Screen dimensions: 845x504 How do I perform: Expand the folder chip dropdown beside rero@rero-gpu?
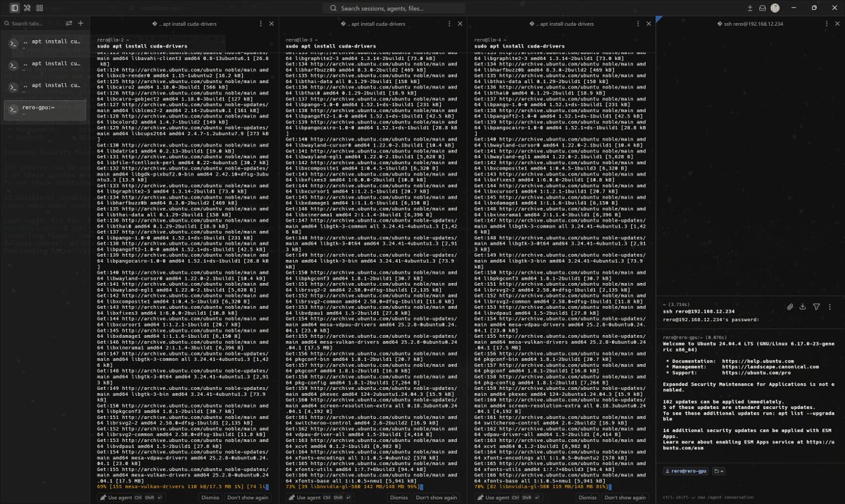pyautogui.click(x=719, y=470)
